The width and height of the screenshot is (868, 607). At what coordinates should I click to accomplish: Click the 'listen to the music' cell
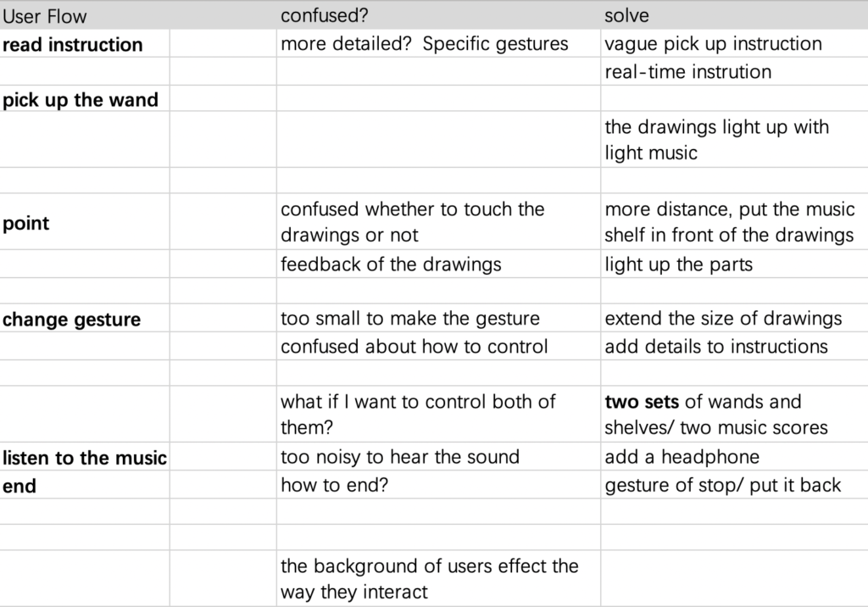(84, 457)
